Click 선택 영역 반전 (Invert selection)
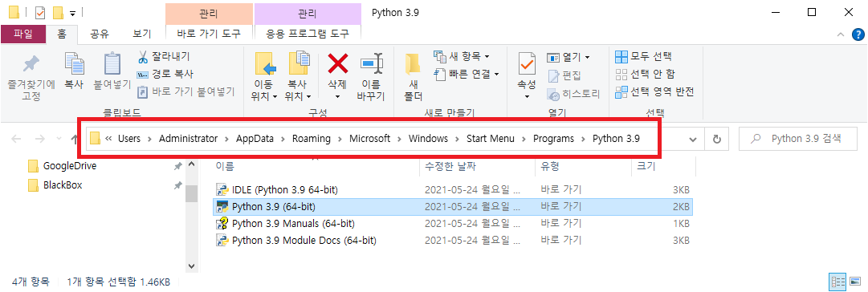868x292 pixels. (655, 91)
